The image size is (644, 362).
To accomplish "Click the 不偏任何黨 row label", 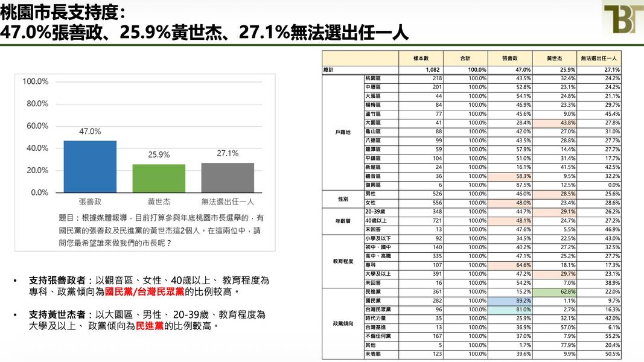I will pos(378,336).
